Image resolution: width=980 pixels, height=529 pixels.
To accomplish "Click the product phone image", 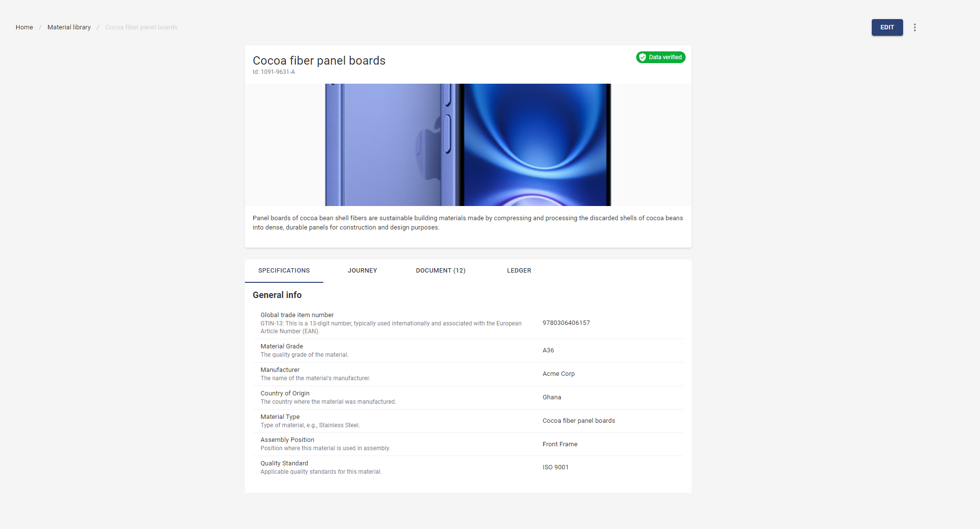I will coord(468,145).
